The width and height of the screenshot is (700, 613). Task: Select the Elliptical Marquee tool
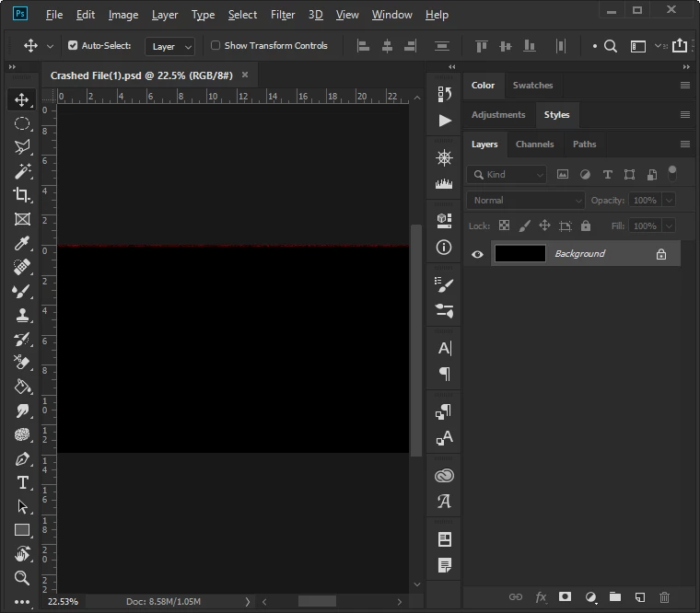[21, 123]
